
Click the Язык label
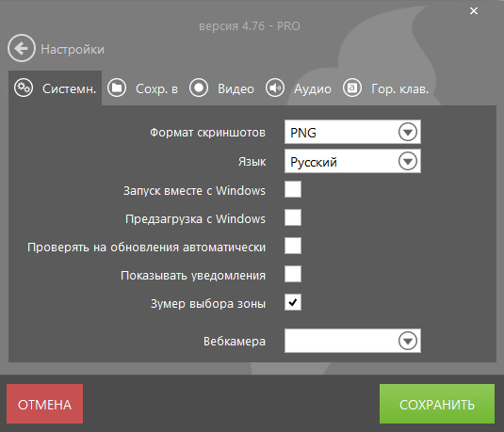(252, 161)
